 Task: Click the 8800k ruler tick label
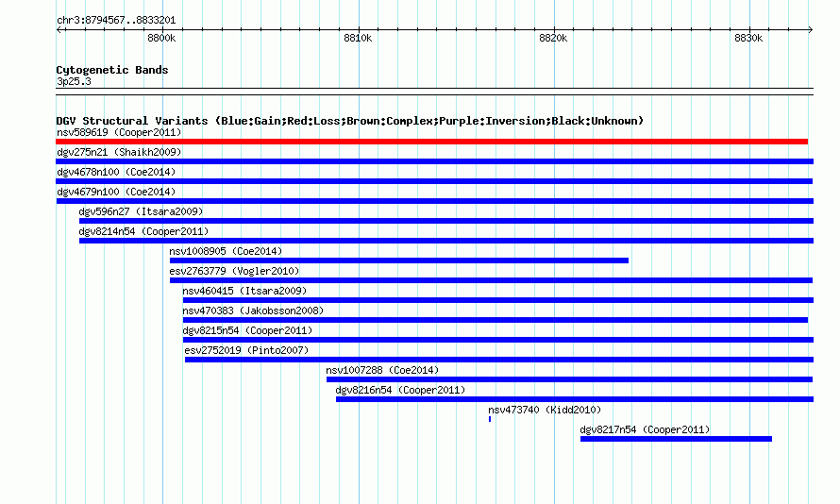[x=161, y=38]
